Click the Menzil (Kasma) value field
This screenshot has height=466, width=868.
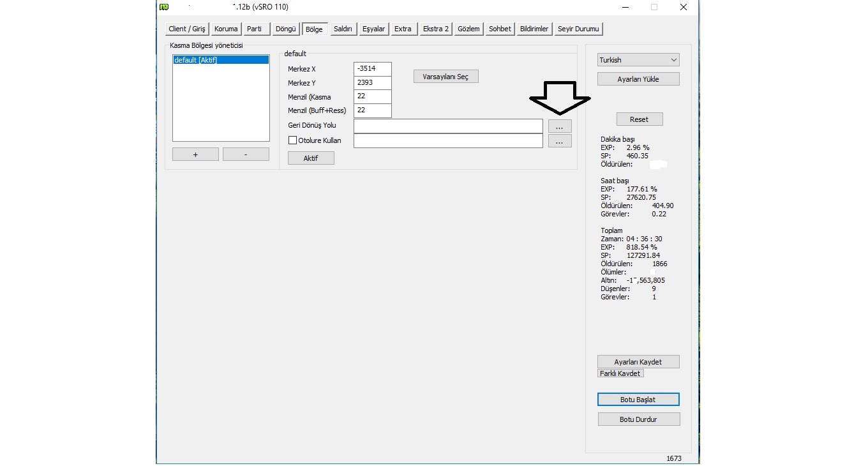[x=372, y=96]
